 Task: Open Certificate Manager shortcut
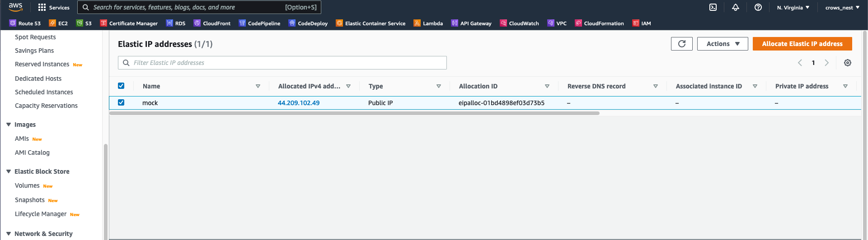129,23
